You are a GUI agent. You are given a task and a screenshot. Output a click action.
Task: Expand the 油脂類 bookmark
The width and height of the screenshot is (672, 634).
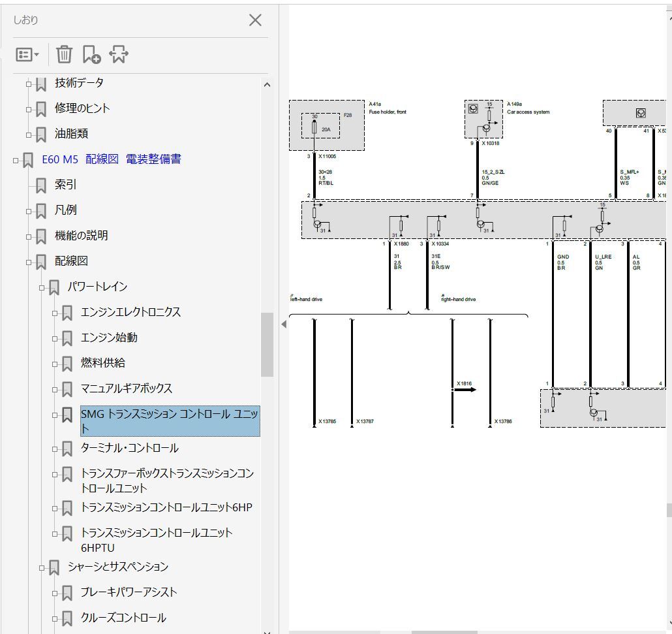(29, 135)
